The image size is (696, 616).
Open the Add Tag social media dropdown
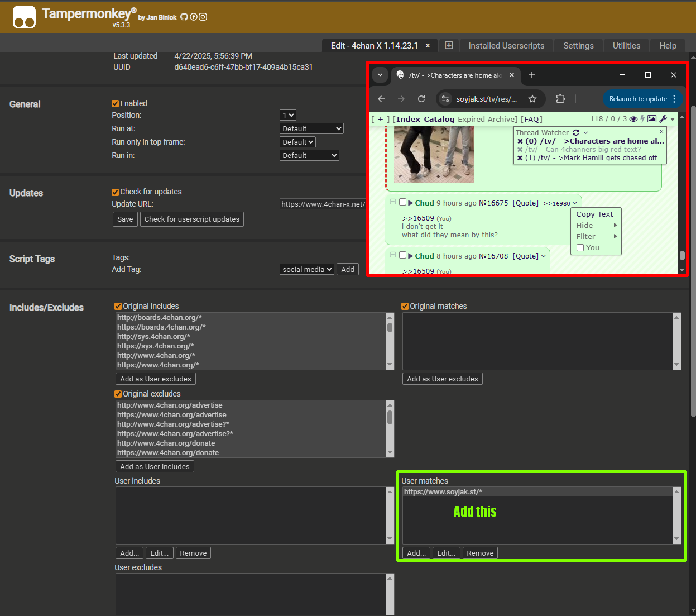[307, 269]
